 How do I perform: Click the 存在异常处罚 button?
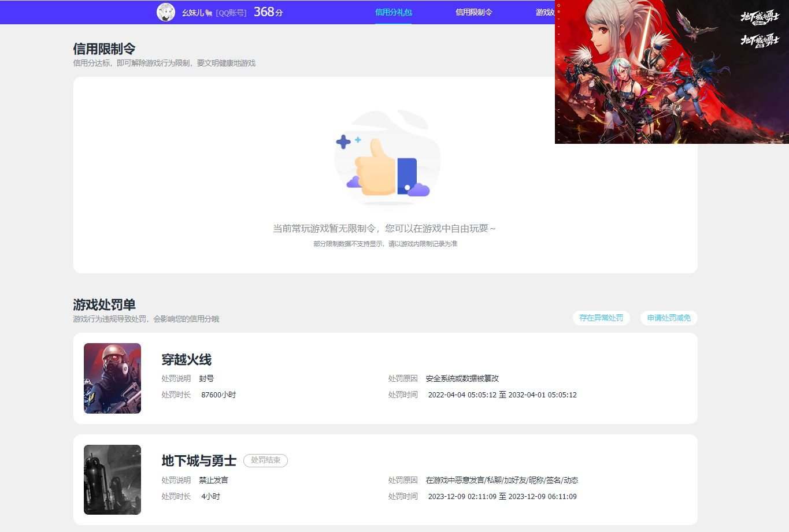[x=601, y=318]
